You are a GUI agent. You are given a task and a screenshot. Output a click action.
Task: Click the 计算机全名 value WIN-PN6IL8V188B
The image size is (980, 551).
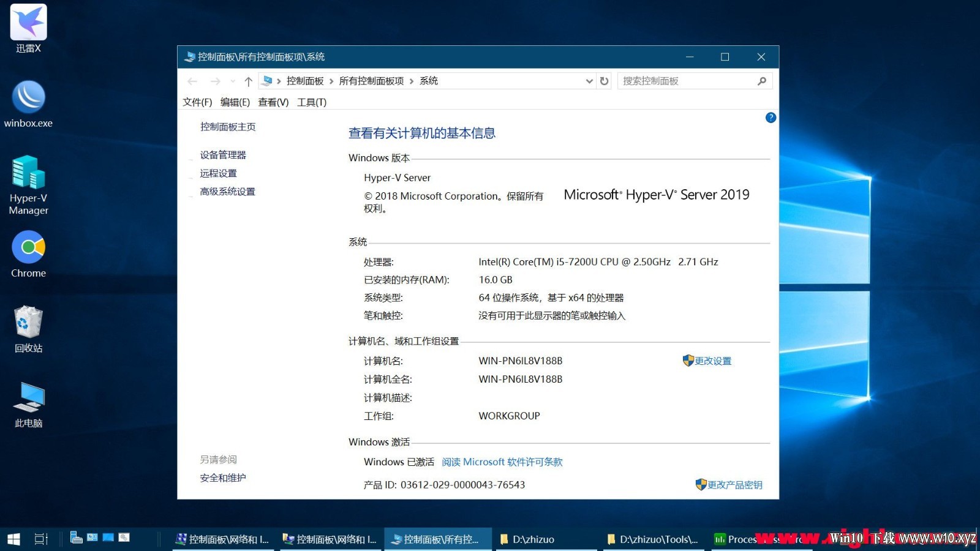(521, 380)
